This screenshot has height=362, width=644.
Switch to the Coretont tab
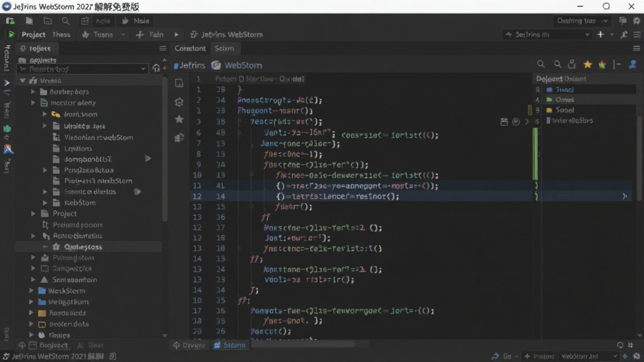point(190,48)
